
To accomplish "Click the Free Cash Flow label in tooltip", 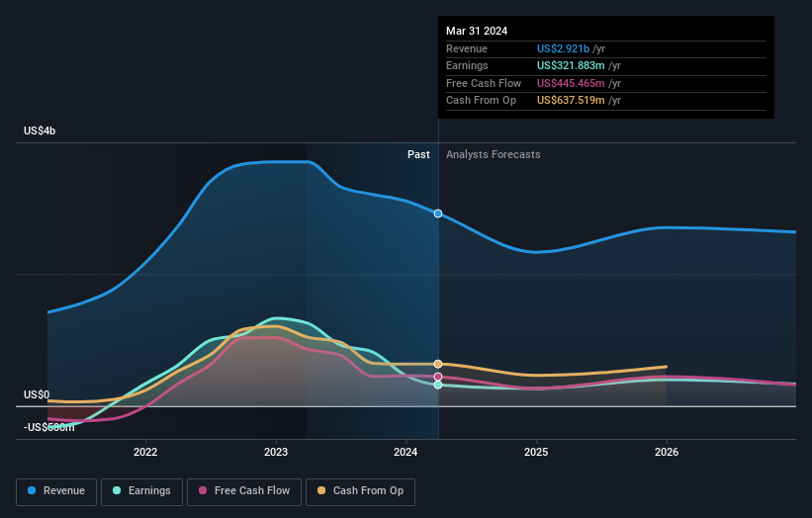I will coord(484,83).
